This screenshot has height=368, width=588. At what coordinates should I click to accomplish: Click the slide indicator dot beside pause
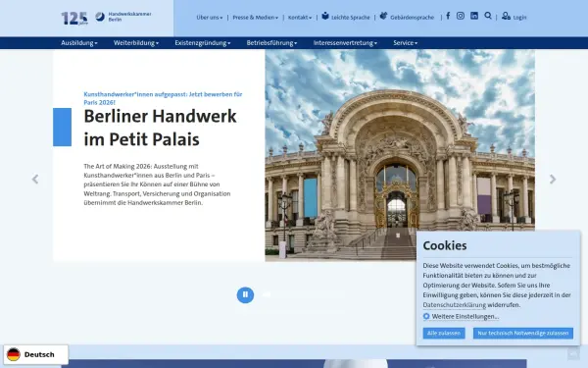[267, 294]
